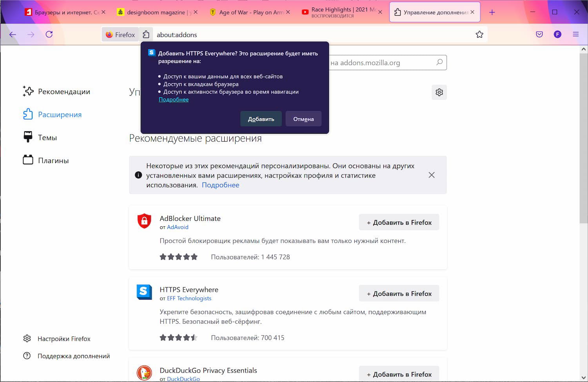This screenshot has width=588, height=382.
Task: Close the Управление дополнениями tab
Action: click(472, 12)
